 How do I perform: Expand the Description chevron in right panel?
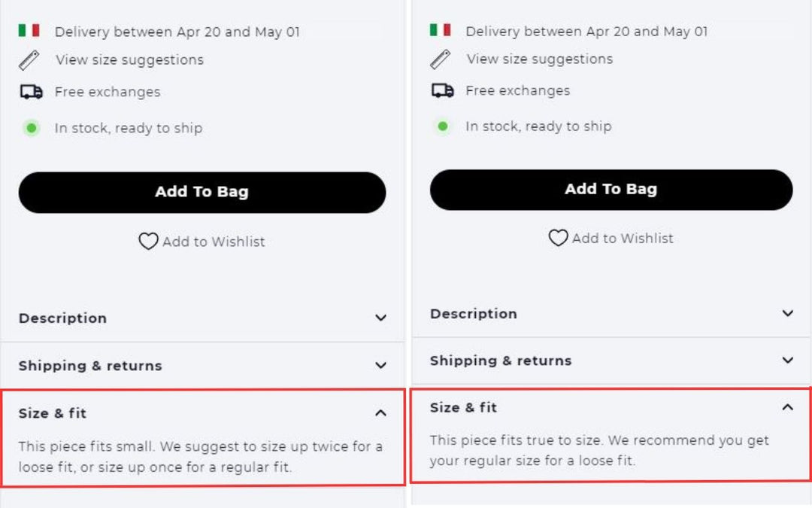click(787, 314)
